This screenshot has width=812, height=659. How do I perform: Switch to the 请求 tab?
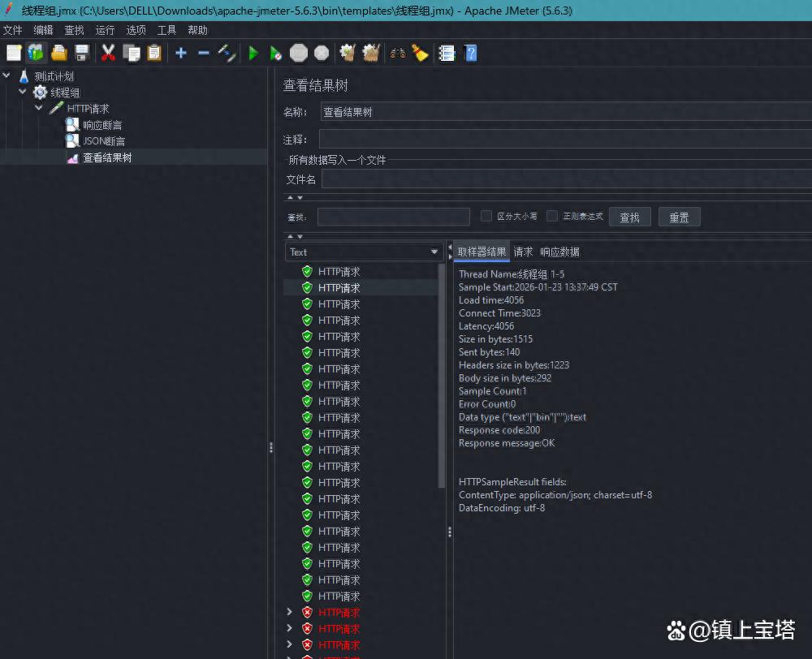523,252
